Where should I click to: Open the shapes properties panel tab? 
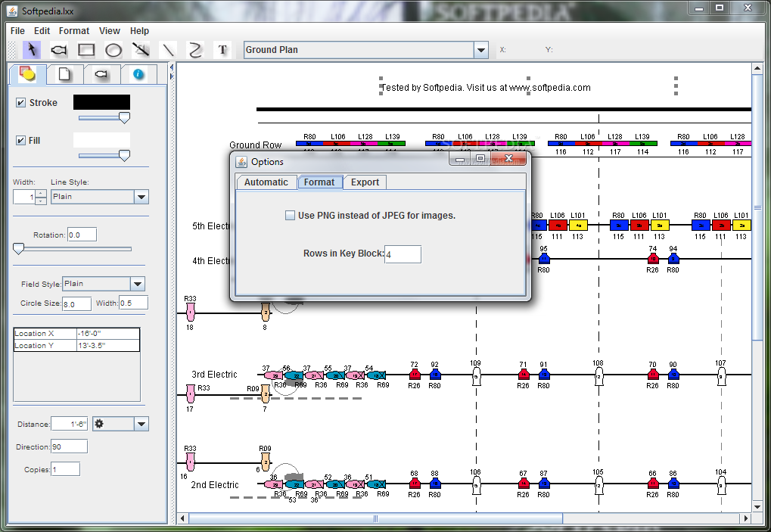pos(27,74)
